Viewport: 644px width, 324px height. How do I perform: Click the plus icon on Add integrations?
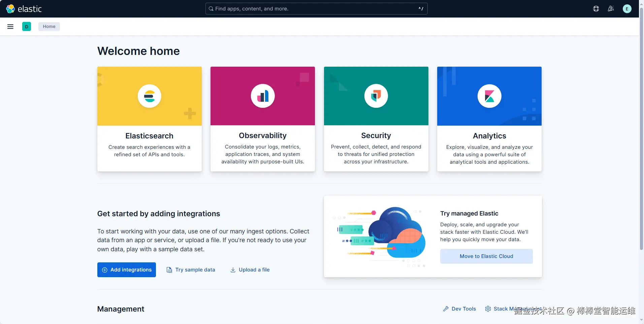105,270
